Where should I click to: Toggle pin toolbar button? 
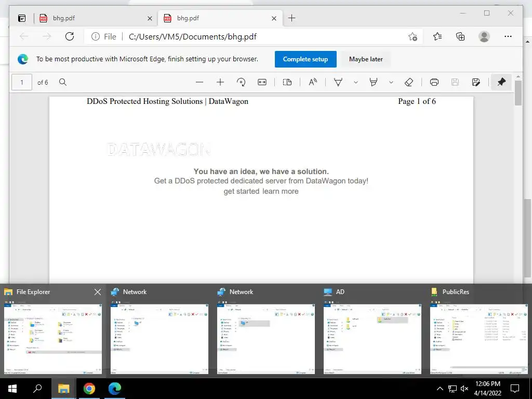[501, 82]
